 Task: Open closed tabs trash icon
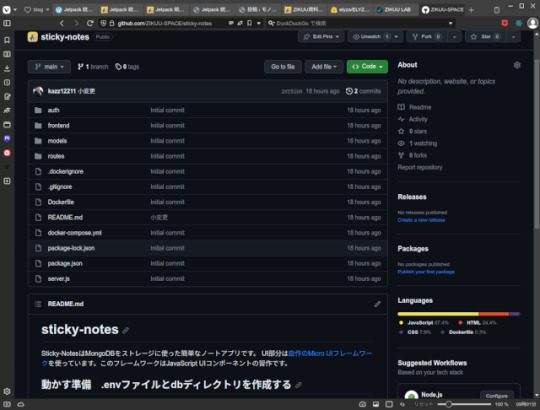(497, 10)
